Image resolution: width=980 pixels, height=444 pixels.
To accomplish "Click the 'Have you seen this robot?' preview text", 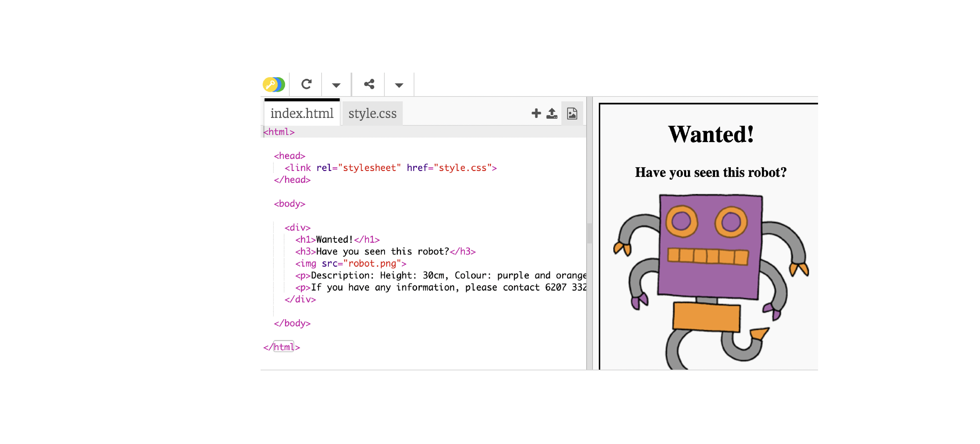I will tap(711, 172).
